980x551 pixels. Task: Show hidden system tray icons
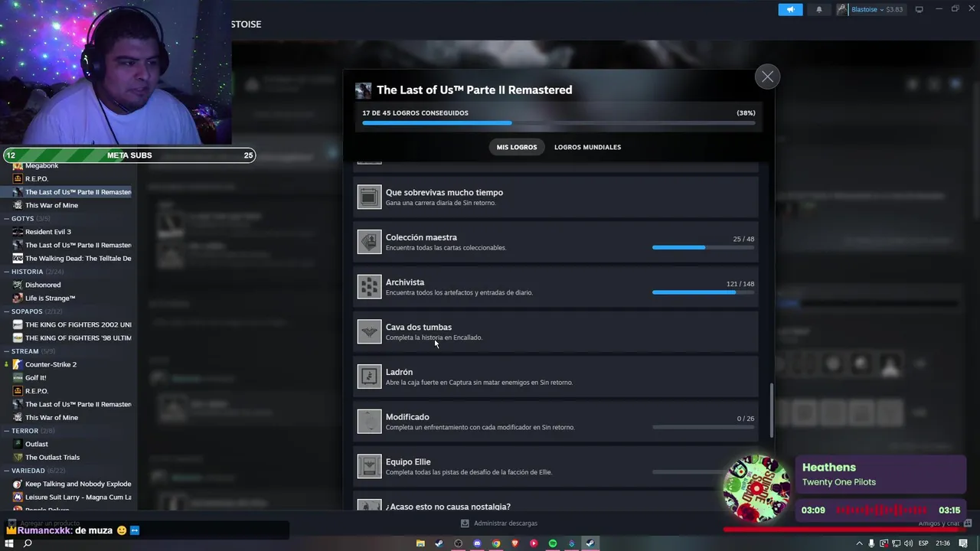click(859, 543)
